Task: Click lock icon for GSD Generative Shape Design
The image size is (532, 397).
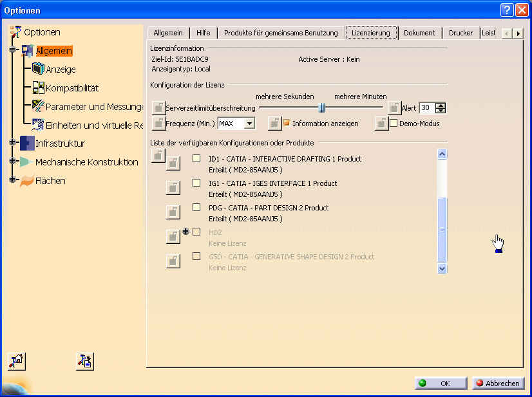Action: click(x=173, y=261)
